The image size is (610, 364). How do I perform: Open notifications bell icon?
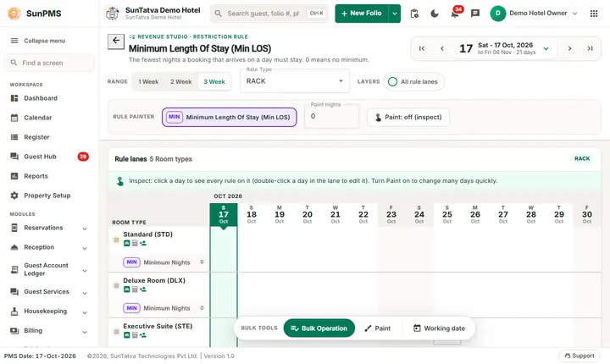pos(455,14)
